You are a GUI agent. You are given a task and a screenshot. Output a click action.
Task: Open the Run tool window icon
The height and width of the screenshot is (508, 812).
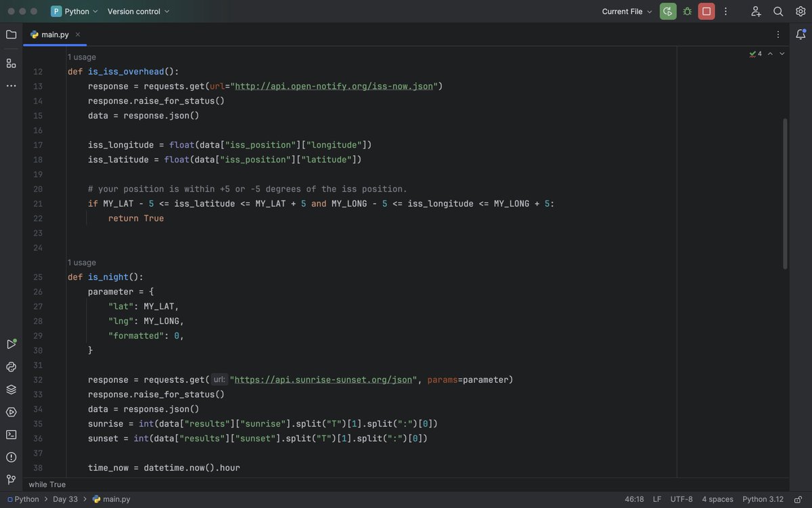tap(11, 344)
